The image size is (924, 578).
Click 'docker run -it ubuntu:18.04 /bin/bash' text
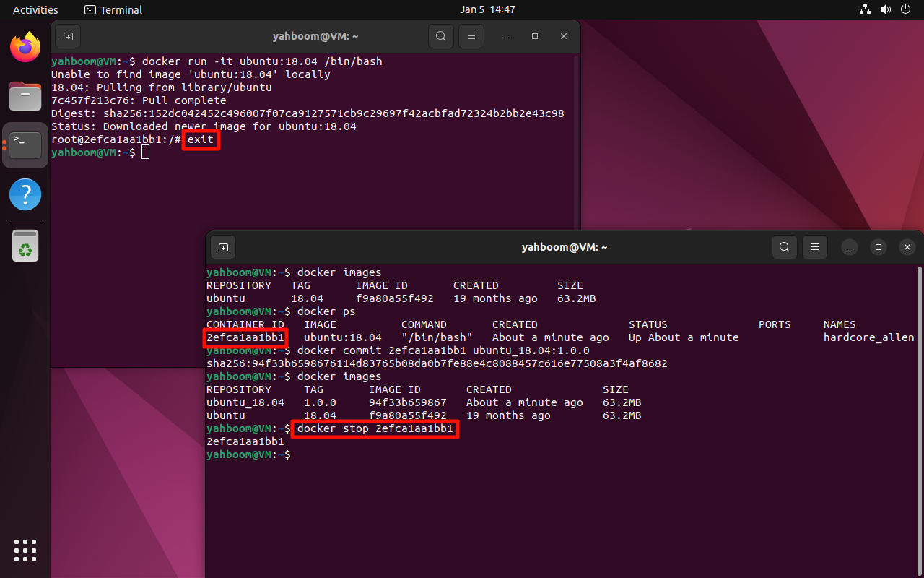click(x=262, y=61)
